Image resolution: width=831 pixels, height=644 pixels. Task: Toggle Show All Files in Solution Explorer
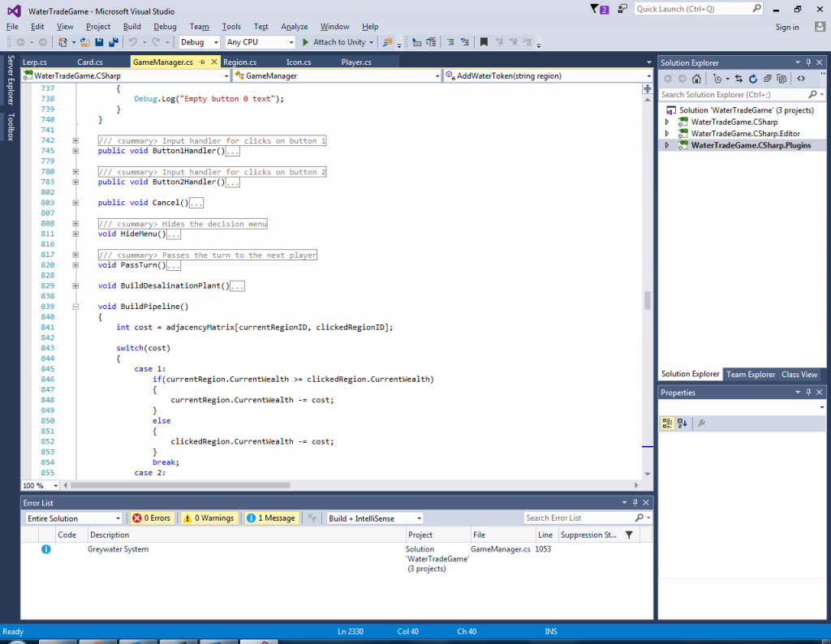click(781, 79)
